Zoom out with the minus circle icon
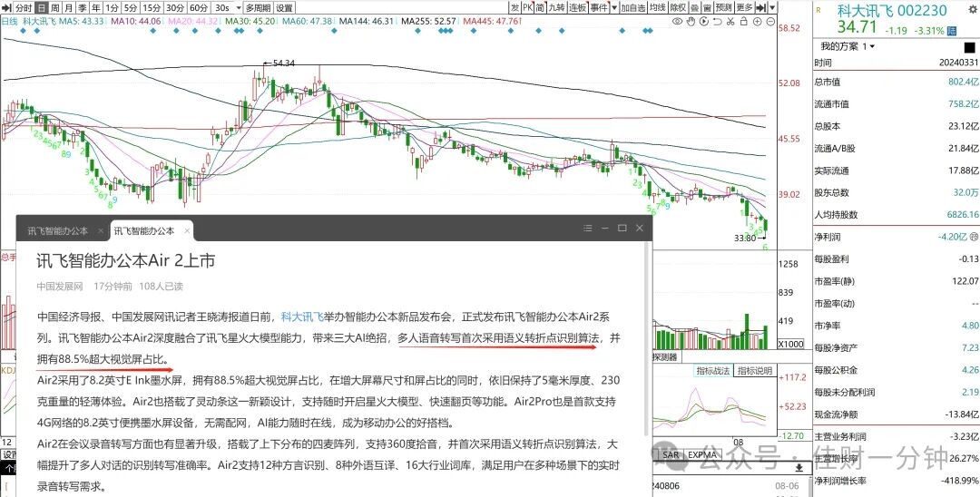 pyautogui.click(x=770, y=21)
